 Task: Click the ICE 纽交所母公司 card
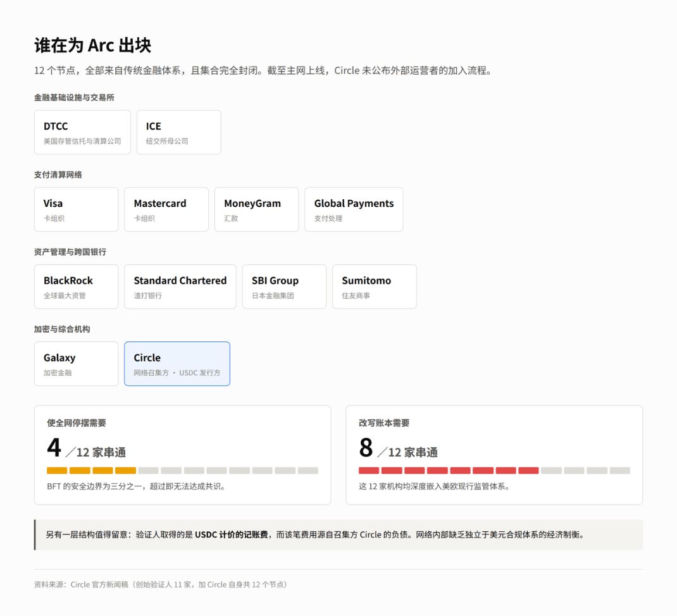pos(179,132)
